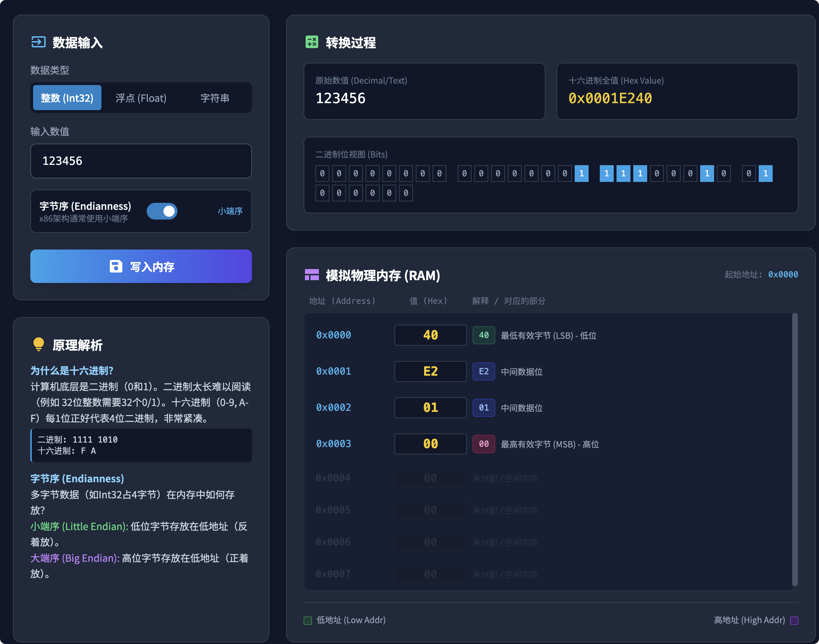Click the purple 高地址 legend swatch
Image resolution: width=819 pixels, height=644 pixels.
(794, 620)
